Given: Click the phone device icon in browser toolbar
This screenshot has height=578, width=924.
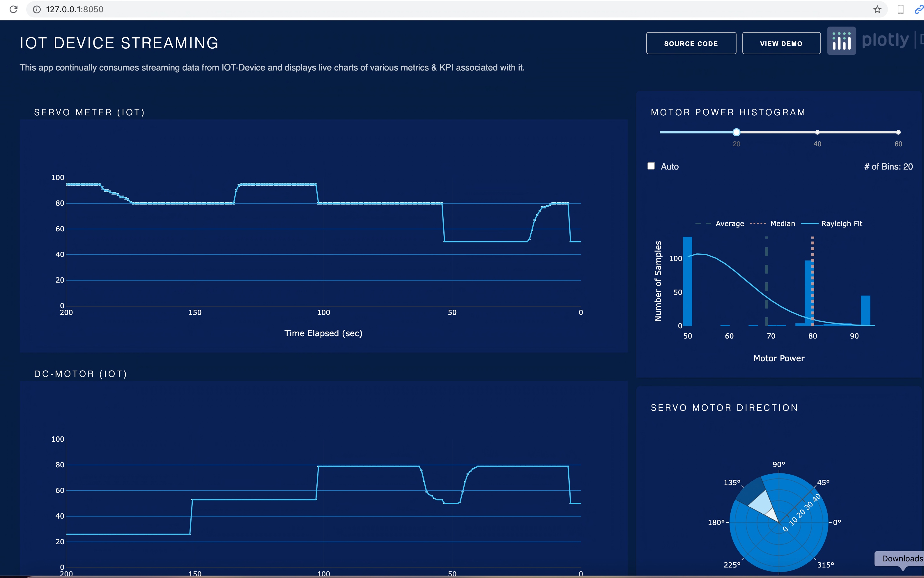Looking at the screenshot, I should pyautogui.click(x=900, y=9).
